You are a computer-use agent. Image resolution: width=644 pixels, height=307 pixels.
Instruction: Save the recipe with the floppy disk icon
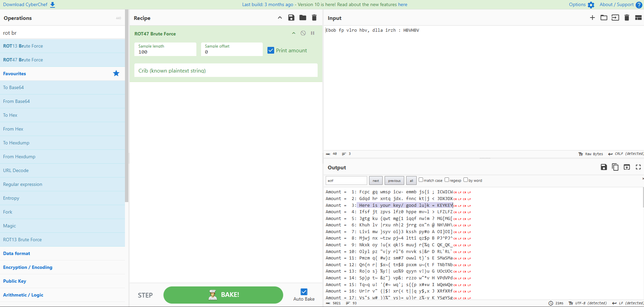291,18
